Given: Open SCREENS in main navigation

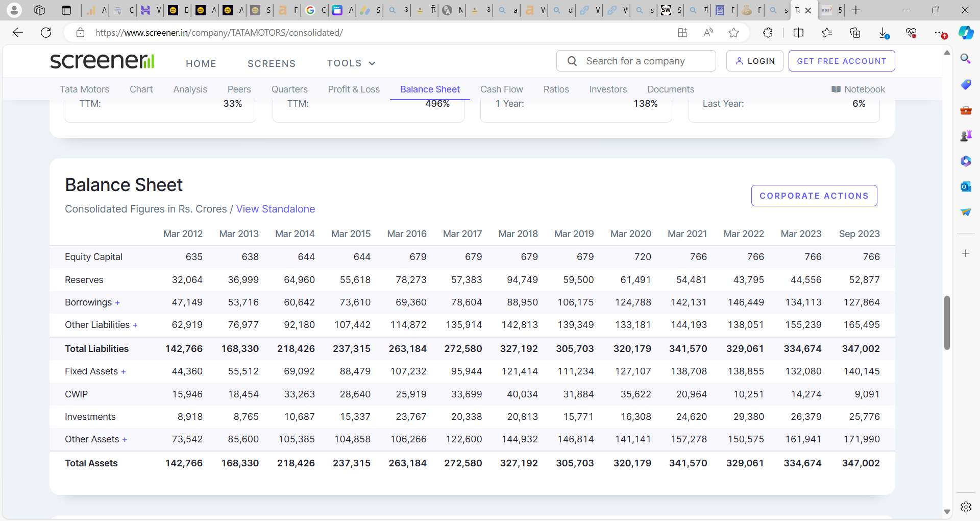Looking at the screenshot, I should pos(272,63).
